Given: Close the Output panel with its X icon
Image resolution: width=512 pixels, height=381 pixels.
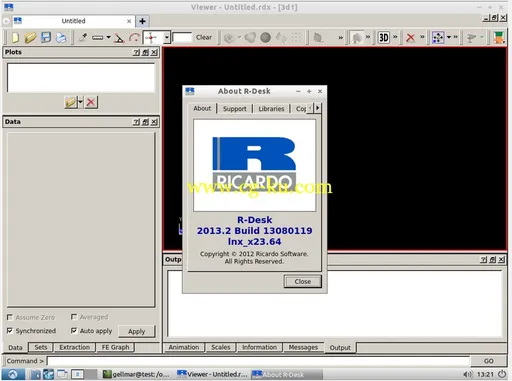Looking at the screenshot, I should (x=501, y=259).
